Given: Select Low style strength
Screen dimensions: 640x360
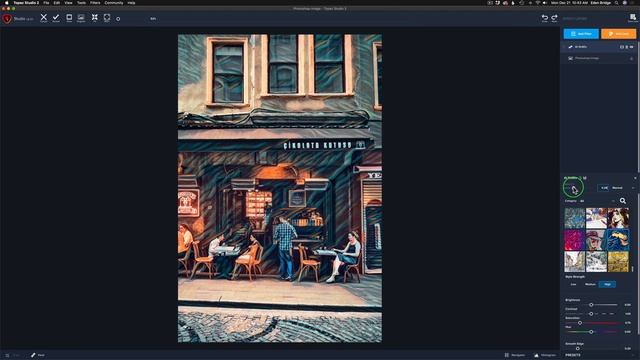Looking at the screenshot, I should pyautogui.click(x=573, y=284).
